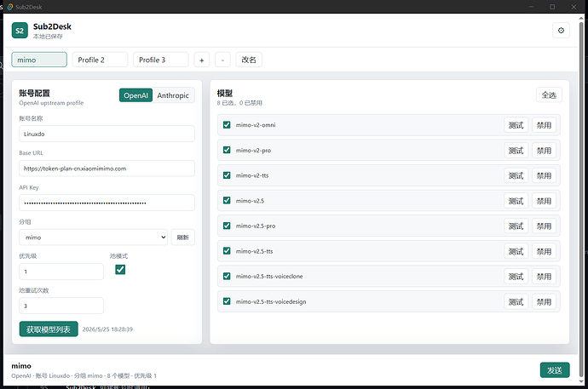Toggle the 池模式 pool mode checkbox

(x=120, y=270)
